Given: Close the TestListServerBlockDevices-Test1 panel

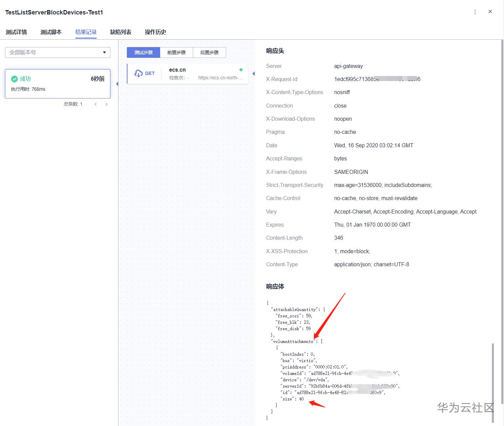Looking at the screenshot, I should (490, 11).
